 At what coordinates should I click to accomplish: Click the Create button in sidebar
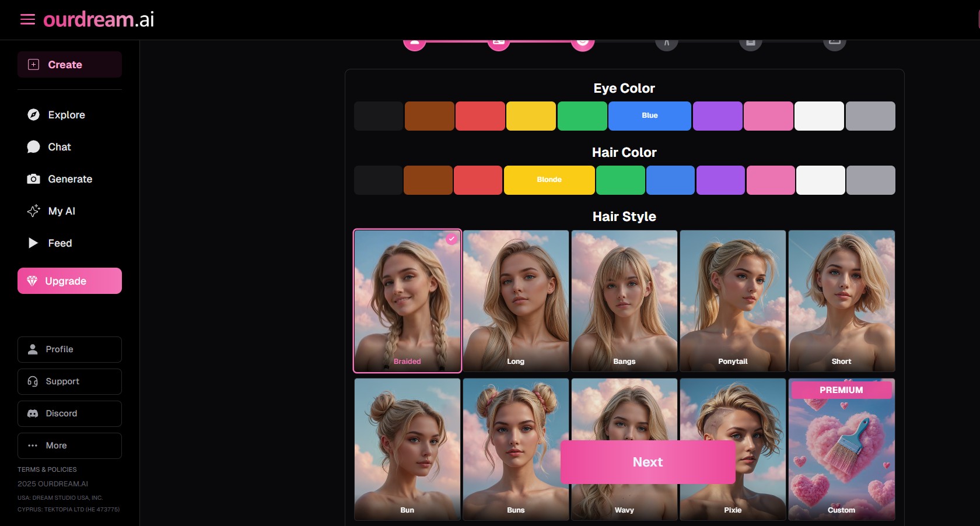coord(69,65)
